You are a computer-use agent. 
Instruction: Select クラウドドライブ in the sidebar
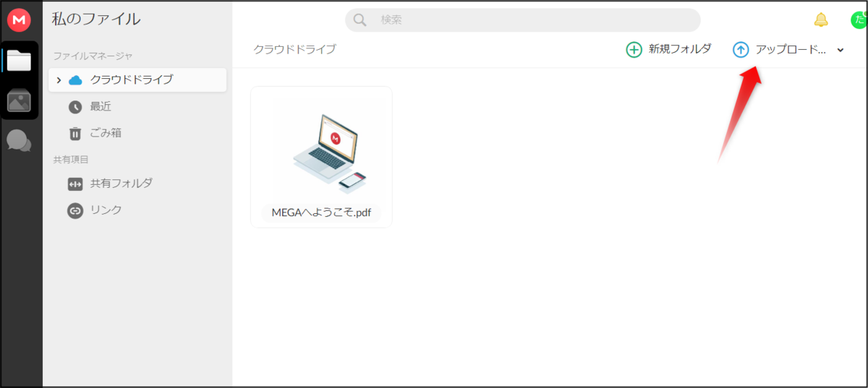[x=137, y=79]
